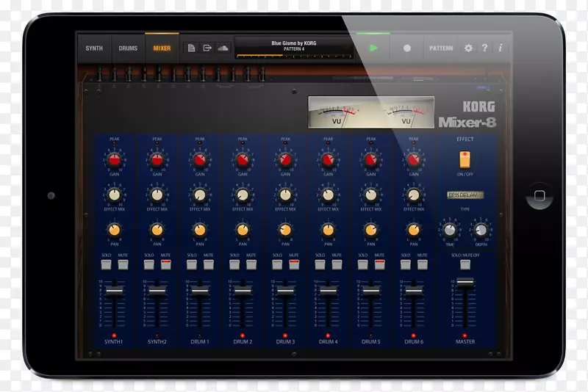Unmute the DRUM 5 channel
This screenshot has height=392, width=588.
click(379, 265)
